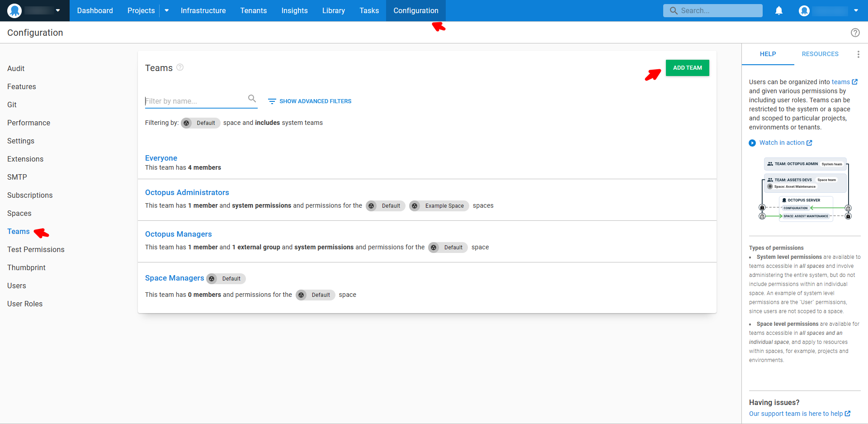This screenshot has width=868, height=424.
Task: Click Default chip beside Space Managers title
Action: pos(226,279)
